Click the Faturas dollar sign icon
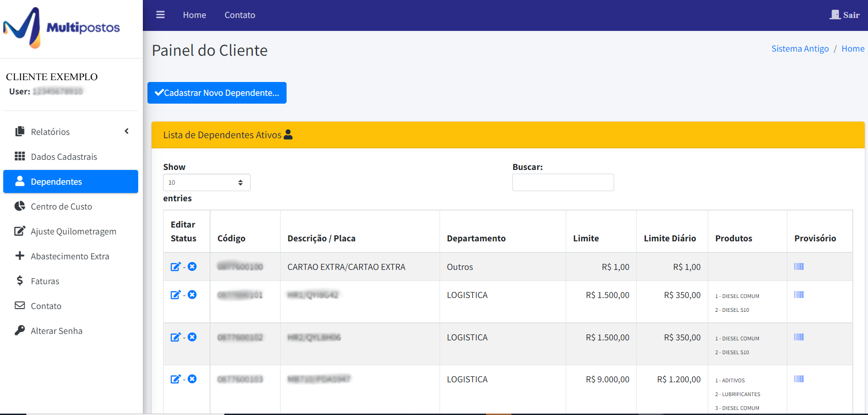This screenshot has width=868, height=415. click(x=20, y=281)
